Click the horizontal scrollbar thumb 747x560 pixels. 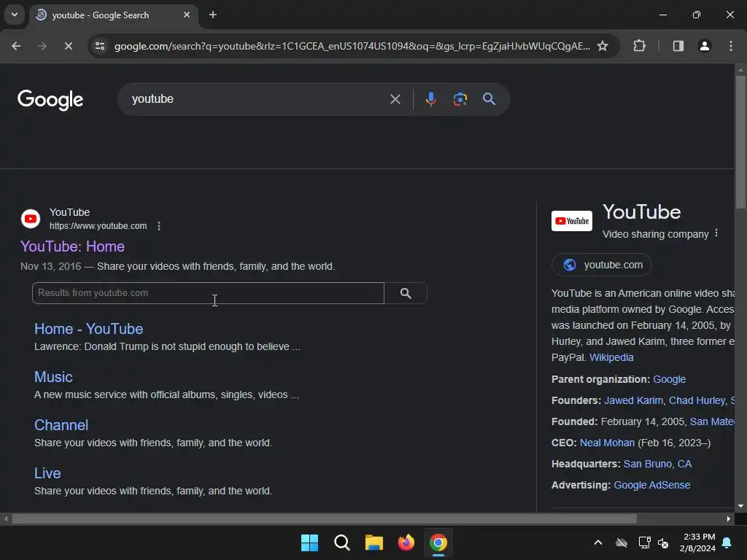pos(325,518)
